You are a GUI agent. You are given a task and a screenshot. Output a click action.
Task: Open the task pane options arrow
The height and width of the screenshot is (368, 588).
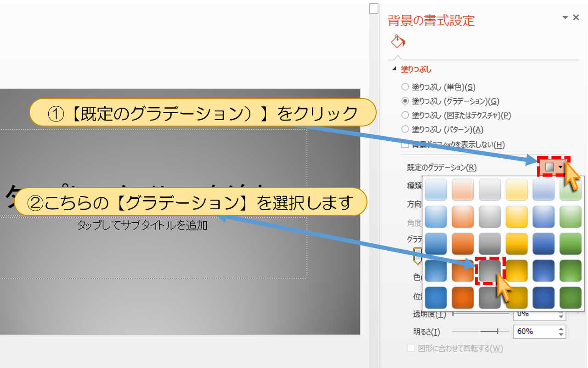click(565, 17)
